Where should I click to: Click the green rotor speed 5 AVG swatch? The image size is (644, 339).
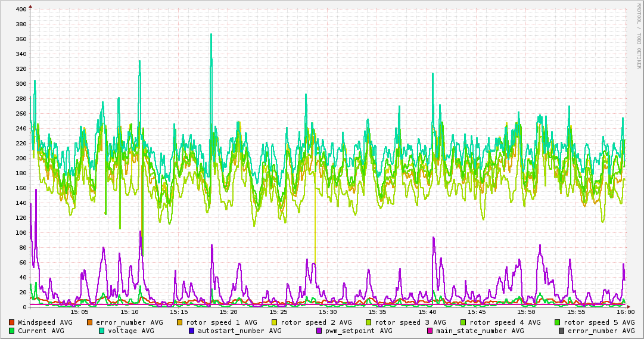[558, 322]
